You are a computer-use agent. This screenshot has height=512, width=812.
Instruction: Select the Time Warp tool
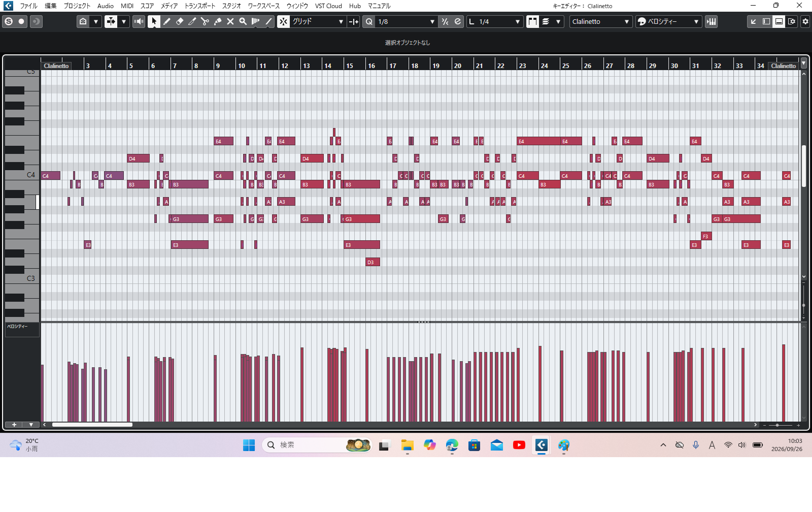(255, 21)
